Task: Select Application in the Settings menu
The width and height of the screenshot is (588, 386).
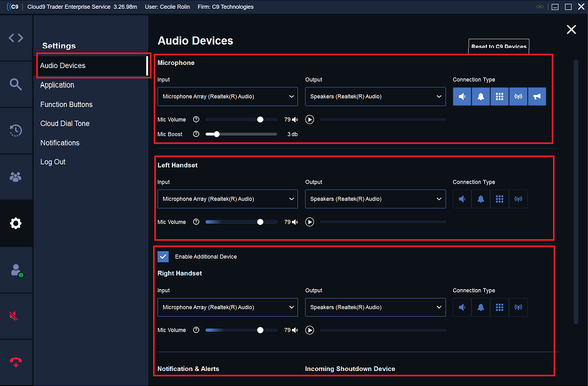Action: (57, 84)
